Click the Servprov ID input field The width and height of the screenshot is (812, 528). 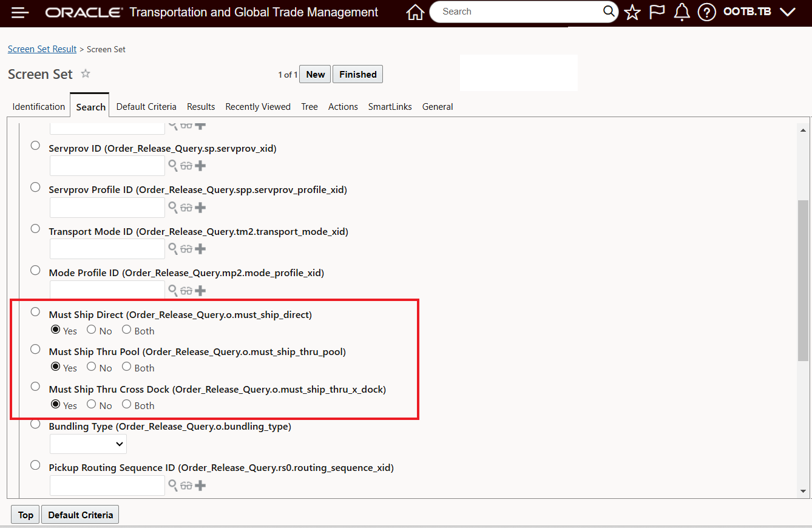coord(107,166)
